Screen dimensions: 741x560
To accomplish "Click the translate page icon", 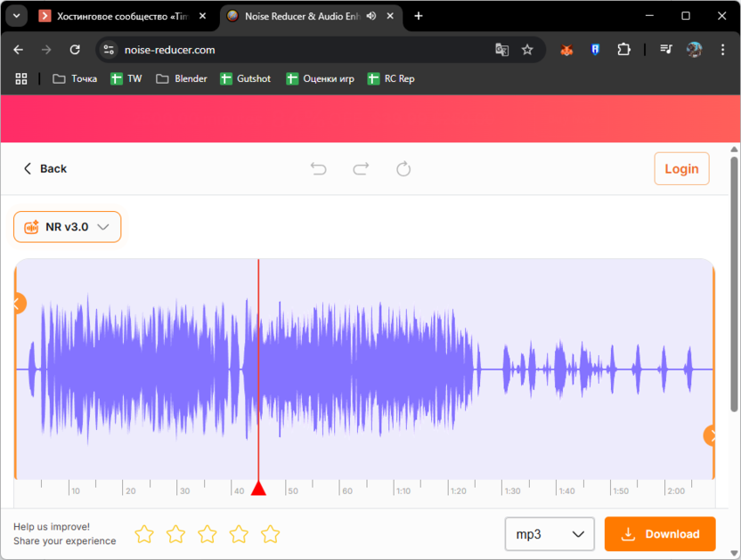I will (502, 50).
